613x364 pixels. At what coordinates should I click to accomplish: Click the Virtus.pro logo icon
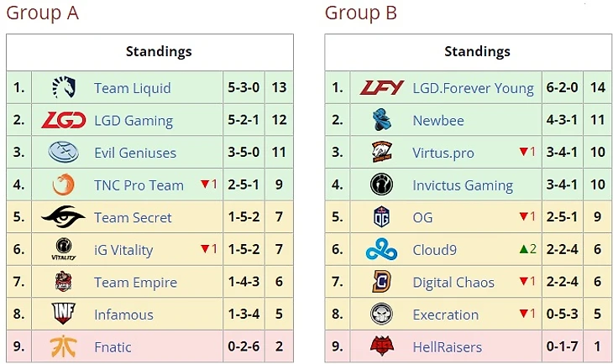coord(382,153)
